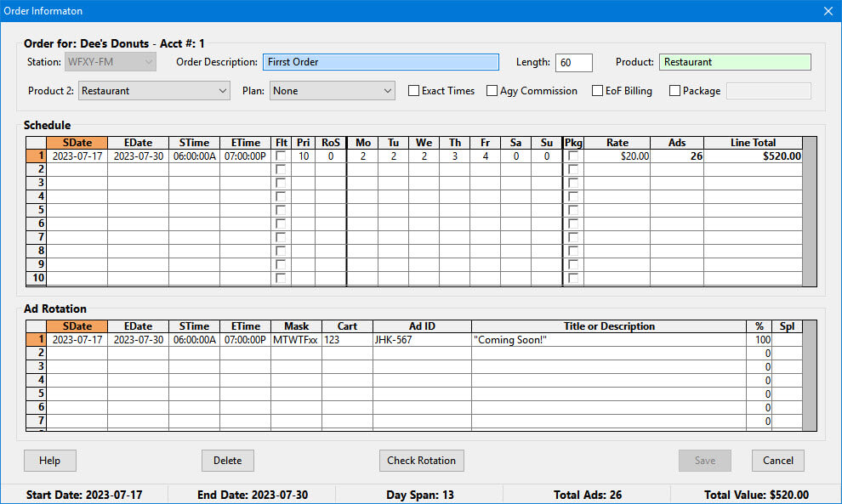
Task: Toggle the Agy Commission checkbox
Action: click(492, 91)
